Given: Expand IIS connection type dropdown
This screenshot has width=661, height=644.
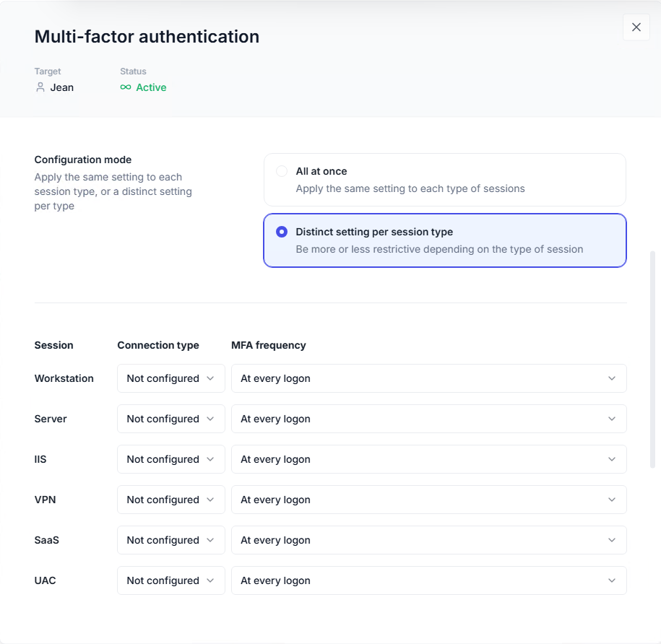Looking at the screenshot, I should pyautogui.click(x=170, y=459).
